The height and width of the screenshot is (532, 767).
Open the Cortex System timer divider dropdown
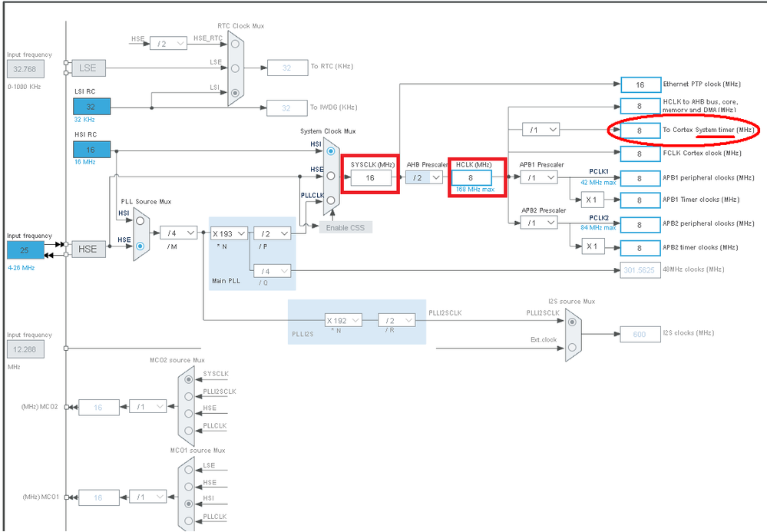[x=541, y=130]
